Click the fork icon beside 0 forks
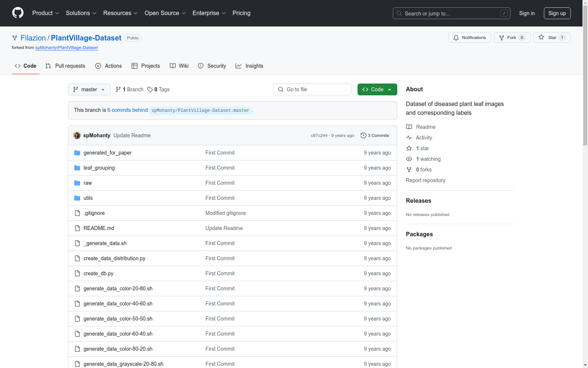Viewport: 588px width, 368px height. [409, 170]
